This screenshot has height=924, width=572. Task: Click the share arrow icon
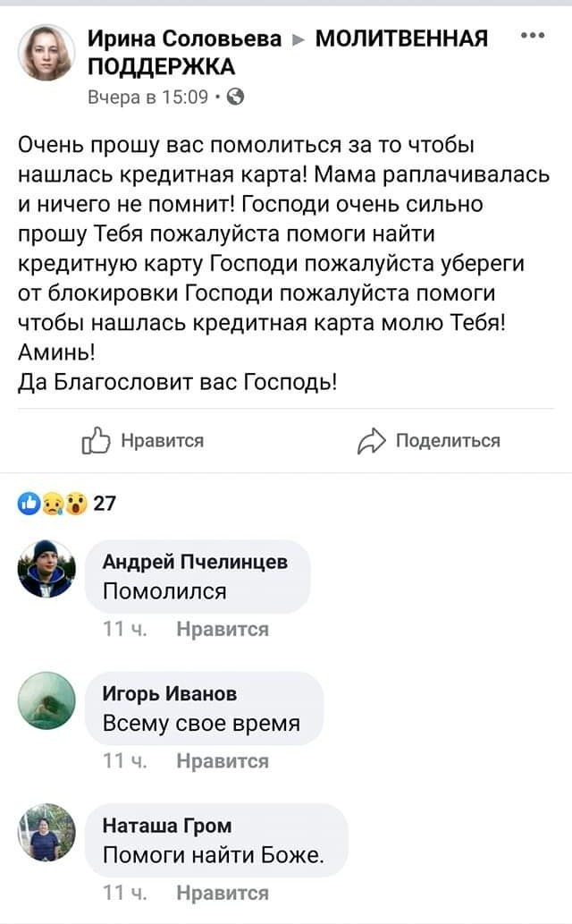(368, 440)
